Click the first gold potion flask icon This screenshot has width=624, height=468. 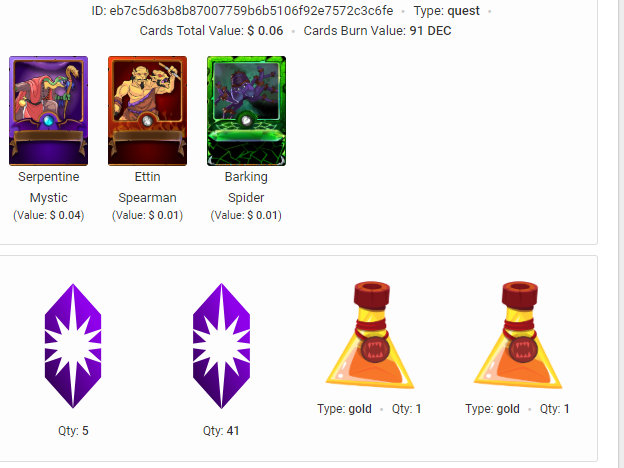click(x=370, y=335)
